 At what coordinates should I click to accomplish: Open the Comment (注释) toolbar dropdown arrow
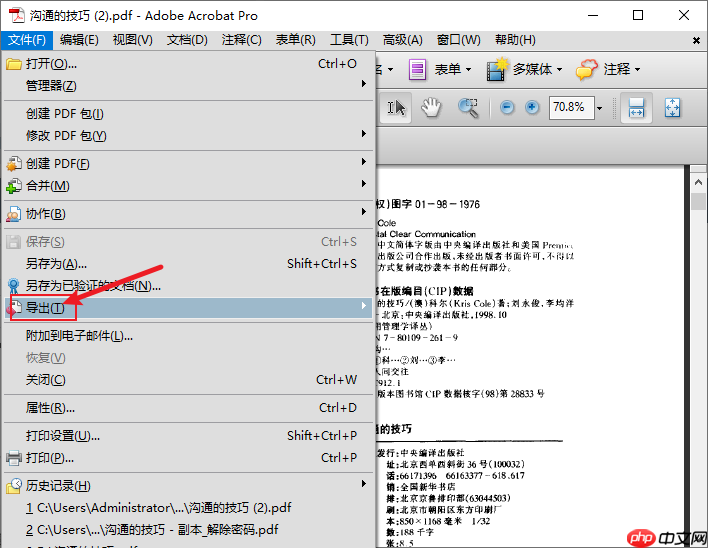638,70
